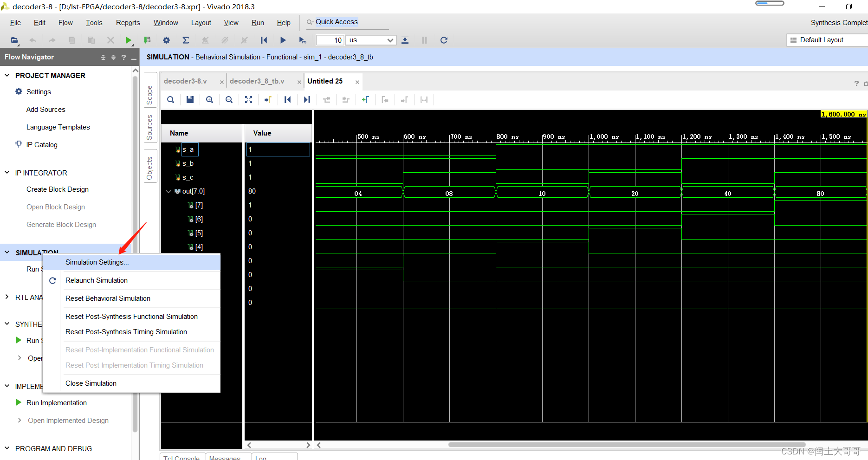
Task: Choose Reset Behavioral Simulation entry
Action: click(132, 298)
